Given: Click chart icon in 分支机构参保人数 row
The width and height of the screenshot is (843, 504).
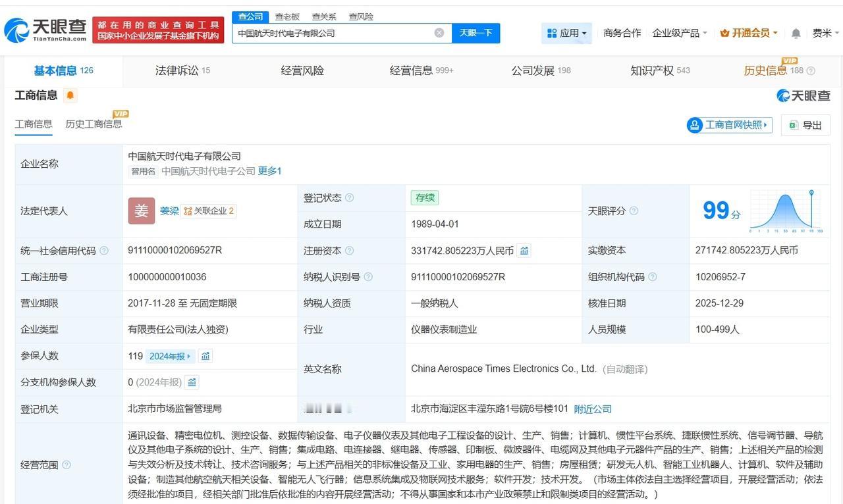Looking at the screenshot, I should (192, 382).
